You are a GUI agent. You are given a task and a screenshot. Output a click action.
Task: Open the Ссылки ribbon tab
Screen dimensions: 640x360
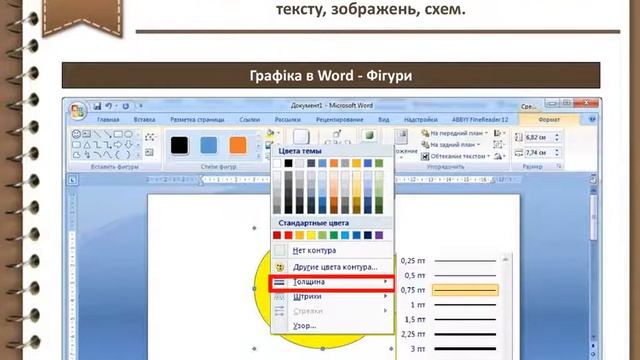(250, 120)
